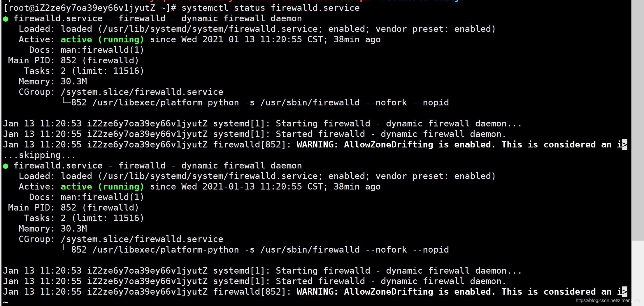Click the green status dot after the skipping line
644x306 pixels.
[x=6, y=166]
